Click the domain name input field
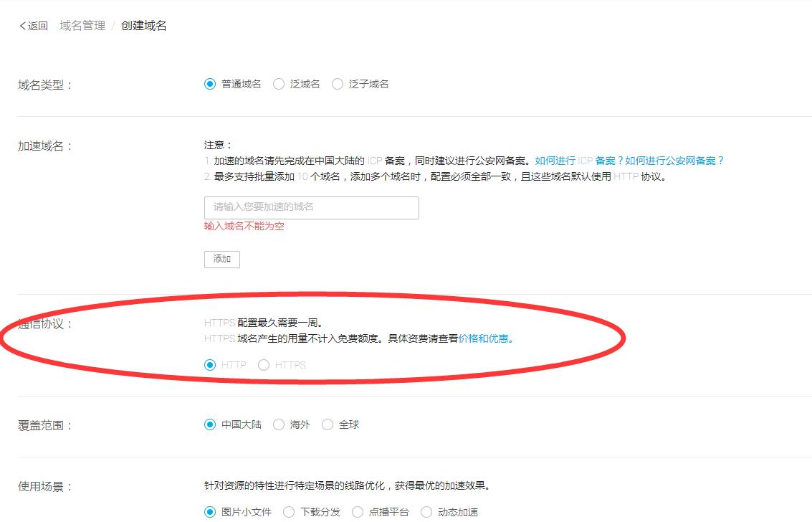The height and width of the screenshot is (522, 812). click(311, 207)
